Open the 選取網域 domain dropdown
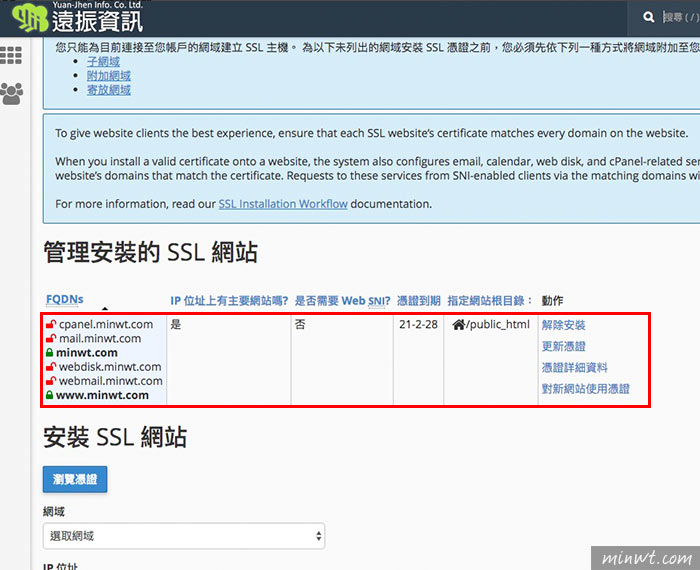Image resolution: width=700 pixels, height=570 pixels. (x=184, y=536)
